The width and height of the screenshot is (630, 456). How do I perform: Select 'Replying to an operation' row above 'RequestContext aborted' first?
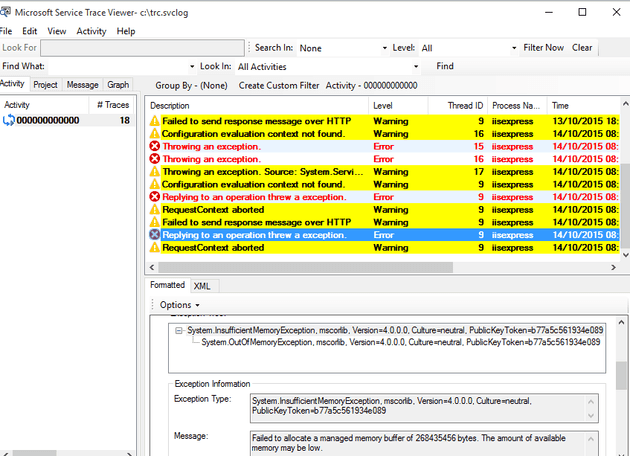pos(384,197)
